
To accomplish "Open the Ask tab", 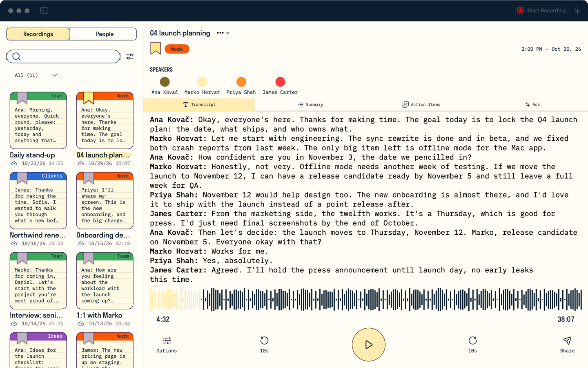I will click(532, 105).
